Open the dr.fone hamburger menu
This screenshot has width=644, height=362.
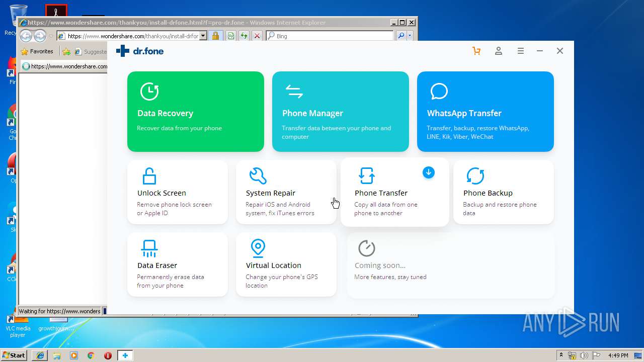(x=521, y=51)
